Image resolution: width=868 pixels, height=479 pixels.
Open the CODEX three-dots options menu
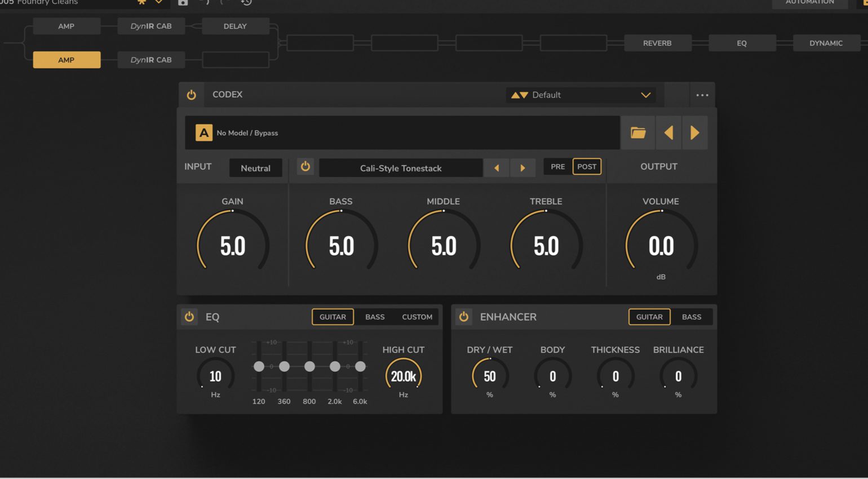pyautogui.click(x=702, y=95)
